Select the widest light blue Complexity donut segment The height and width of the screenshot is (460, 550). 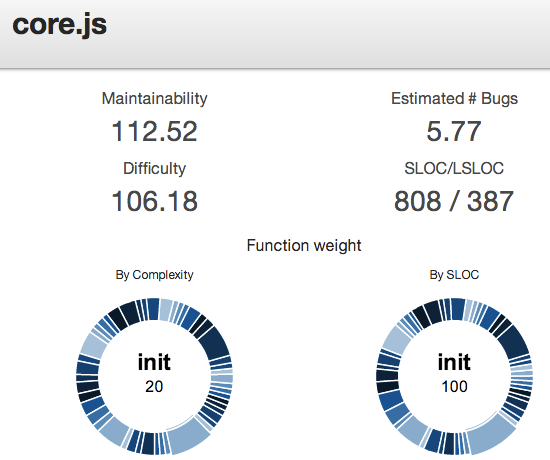coord(188,436)
